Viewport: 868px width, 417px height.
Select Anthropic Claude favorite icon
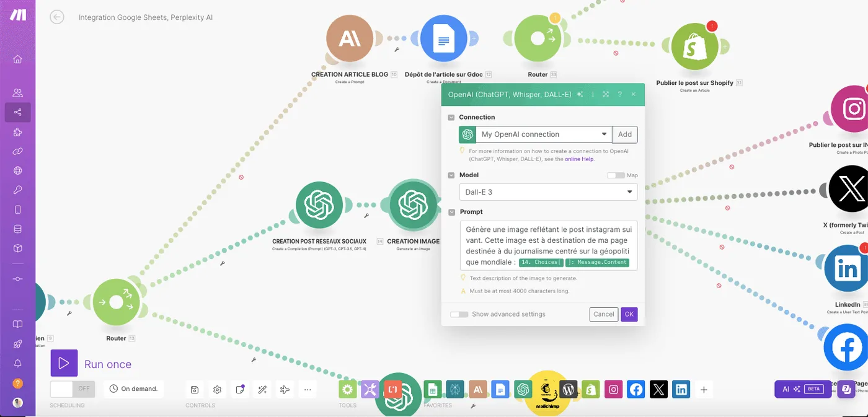point(478,389)
